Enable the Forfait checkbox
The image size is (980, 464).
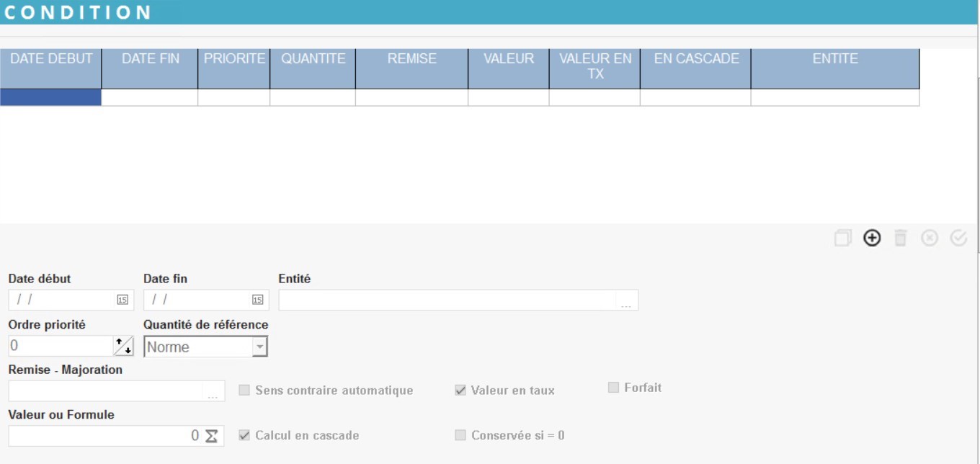613,388
